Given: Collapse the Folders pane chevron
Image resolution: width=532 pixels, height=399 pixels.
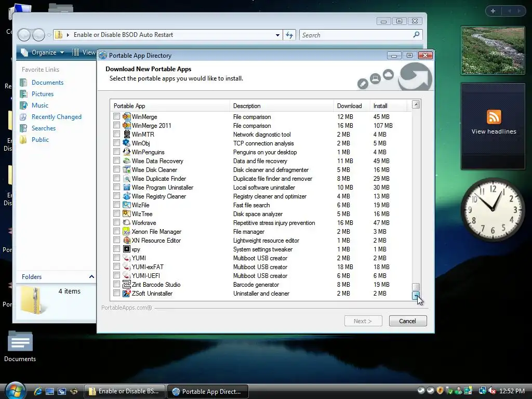Looking at the screenshot, I should [91, 276].
